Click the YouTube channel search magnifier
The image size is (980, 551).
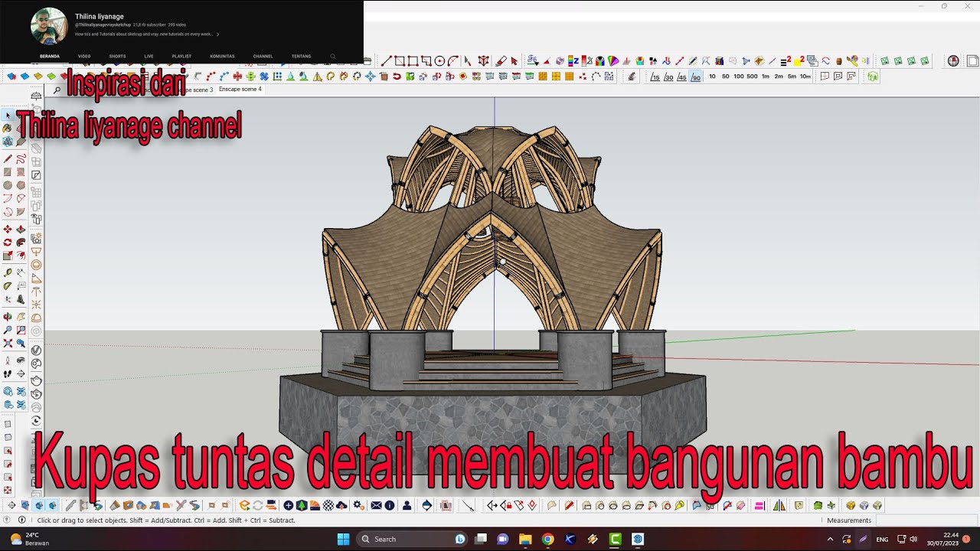tap(332, 56)
